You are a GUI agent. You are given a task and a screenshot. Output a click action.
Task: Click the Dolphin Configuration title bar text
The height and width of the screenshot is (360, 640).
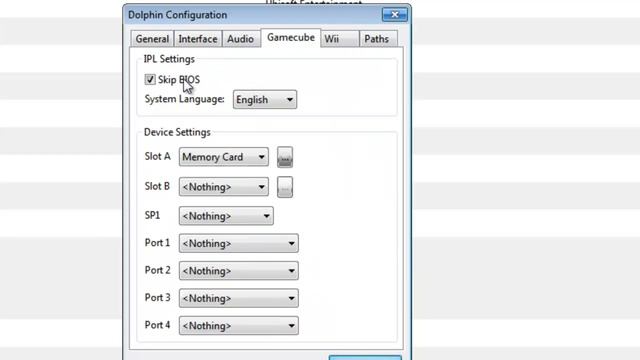coord(178,15)
